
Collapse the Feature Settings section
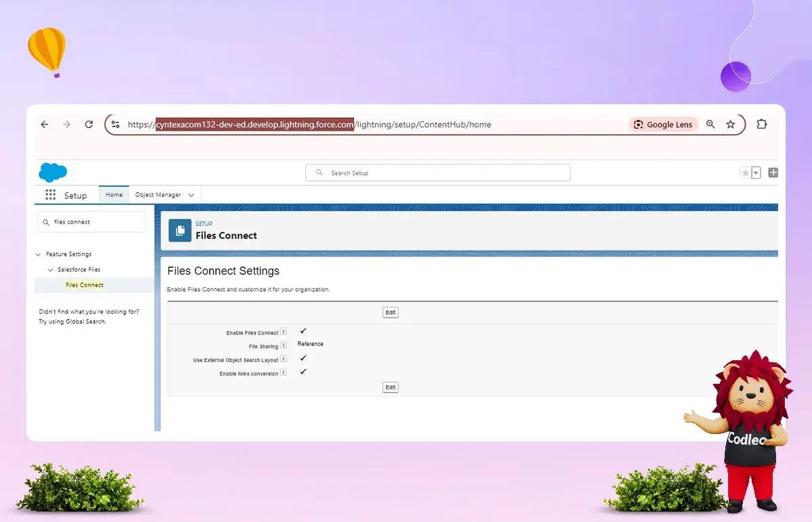click(x=38, y=255)
